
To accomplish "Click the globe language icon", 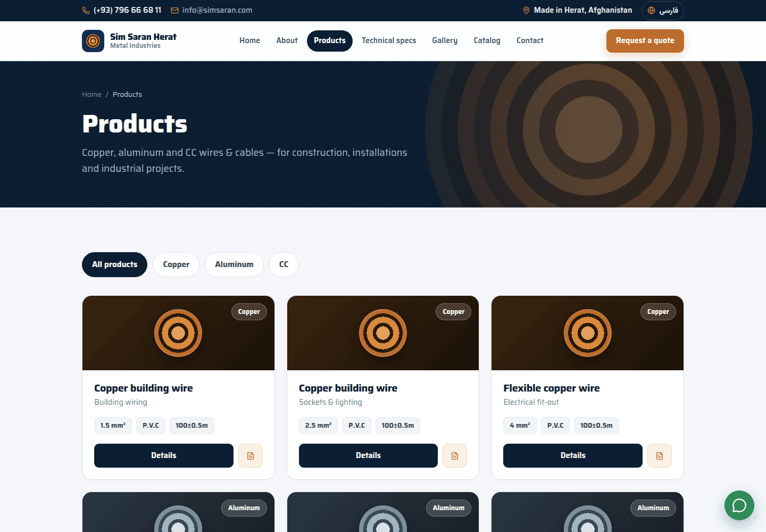I will point(651,10).
